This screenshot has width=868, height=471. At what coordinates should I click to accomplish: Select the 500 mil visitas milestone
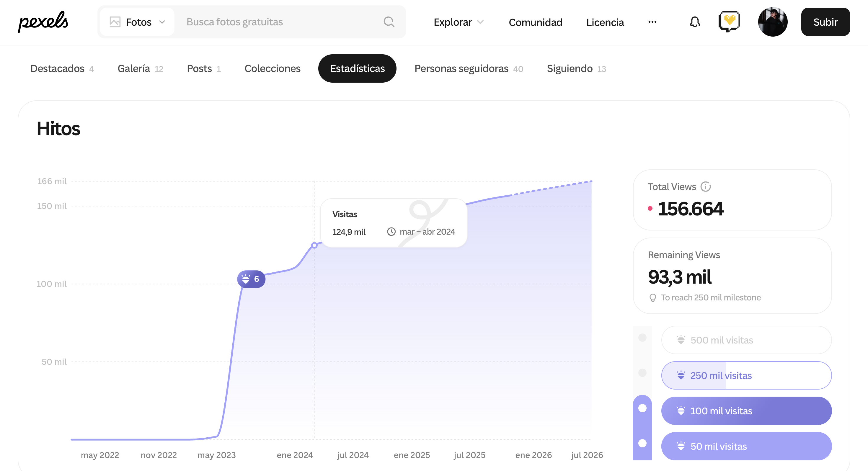tap(746, 340)
